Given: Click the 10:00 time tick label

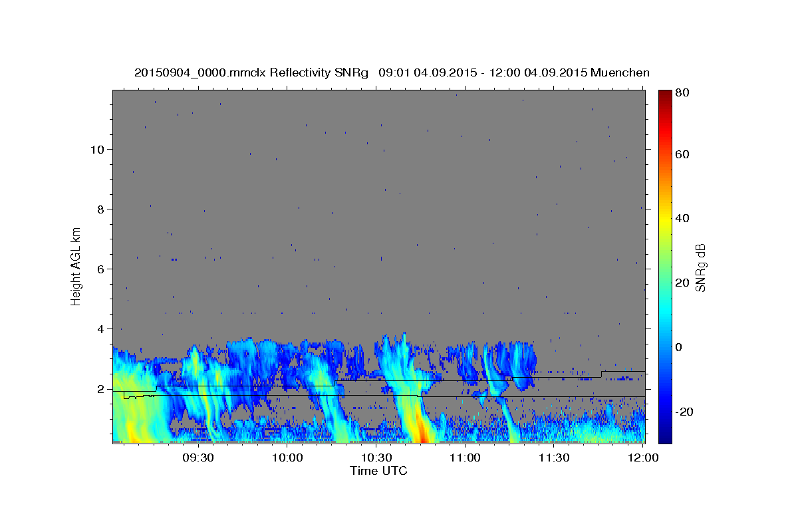Looking at the screenshot, I should tap(287, 458).
